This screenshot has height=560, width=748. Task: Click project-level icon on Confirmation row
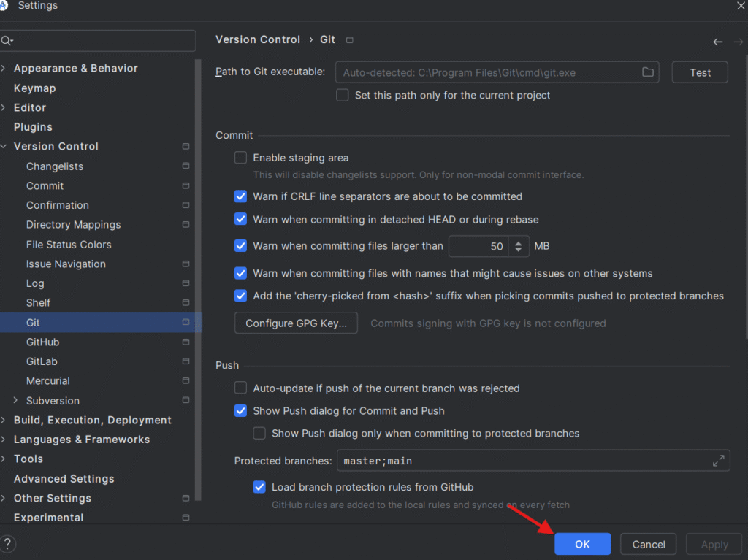click(186, 205)
